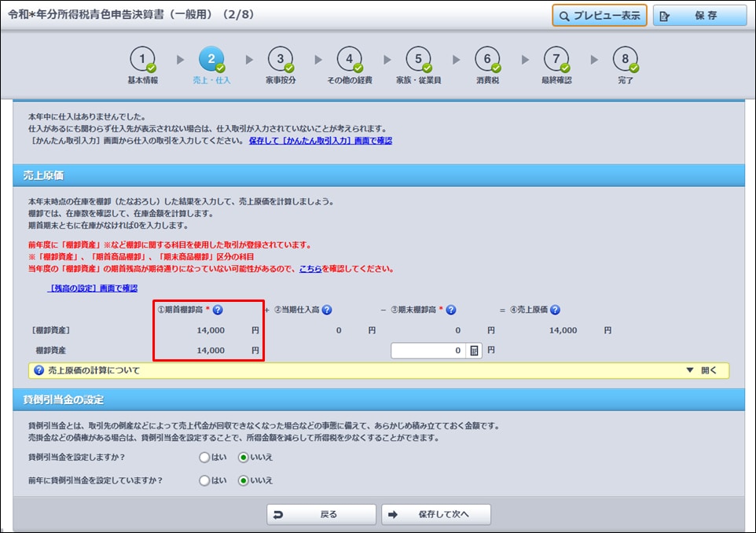Image resolution: width=756 pixels, height=533 pixels.
Task: Click the こちら link in red warning
Action: pos(310,268)
